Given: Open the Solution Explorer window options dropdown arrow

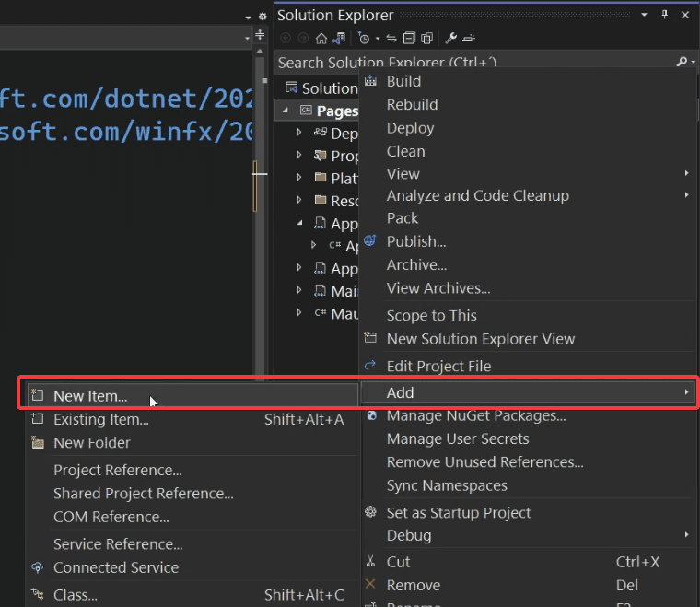Looking at the screenshot, I should point(644,15).
